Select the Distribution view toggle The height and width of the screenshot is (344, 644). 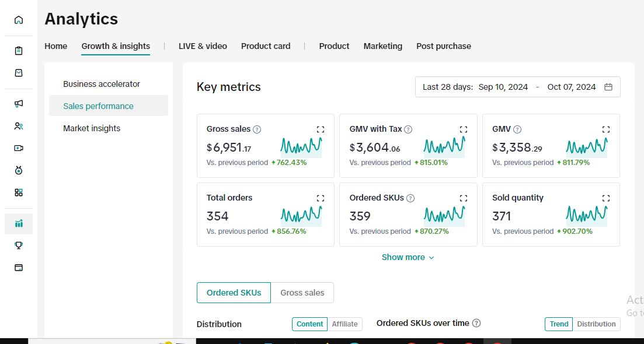pyautogui.click(x=596, y=324)
